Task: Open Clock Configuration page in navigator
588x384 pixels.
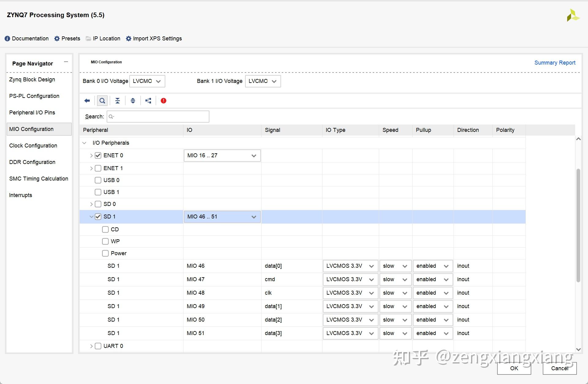Action: click(x=33, y=146)
